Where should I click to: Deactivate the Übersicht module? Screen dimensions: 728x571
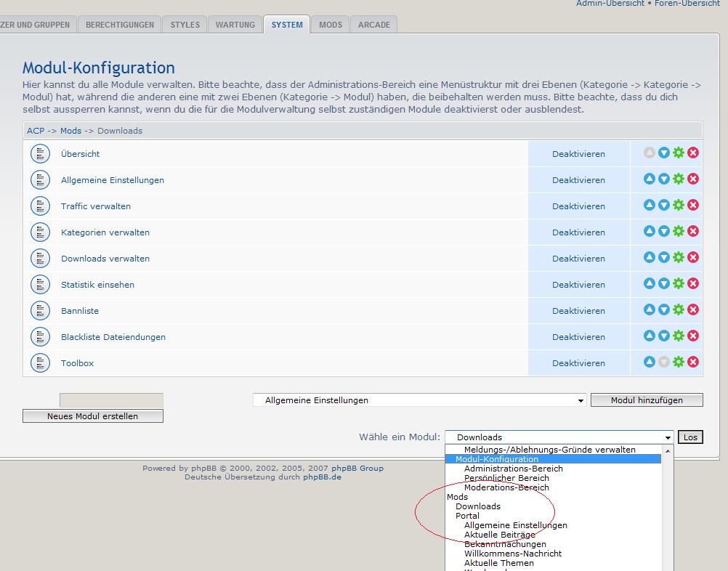tap(578, 154)
